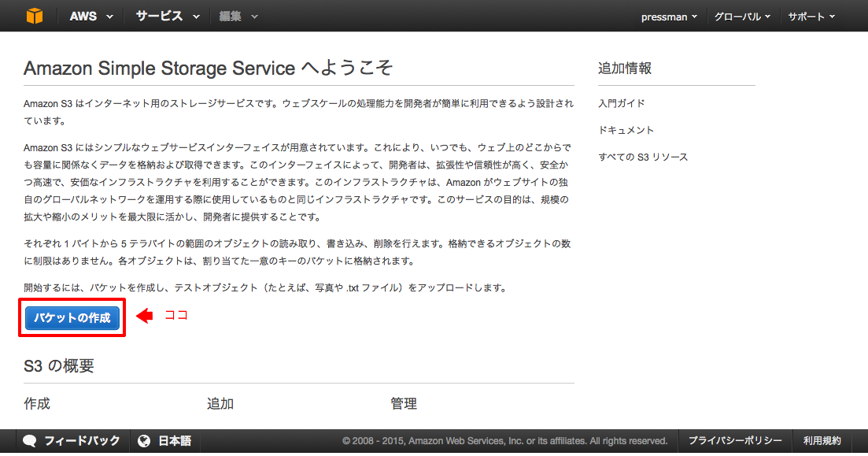
Task: Open the プライバシーポリシー privacy policy
Action: click(x=735, y=440)
